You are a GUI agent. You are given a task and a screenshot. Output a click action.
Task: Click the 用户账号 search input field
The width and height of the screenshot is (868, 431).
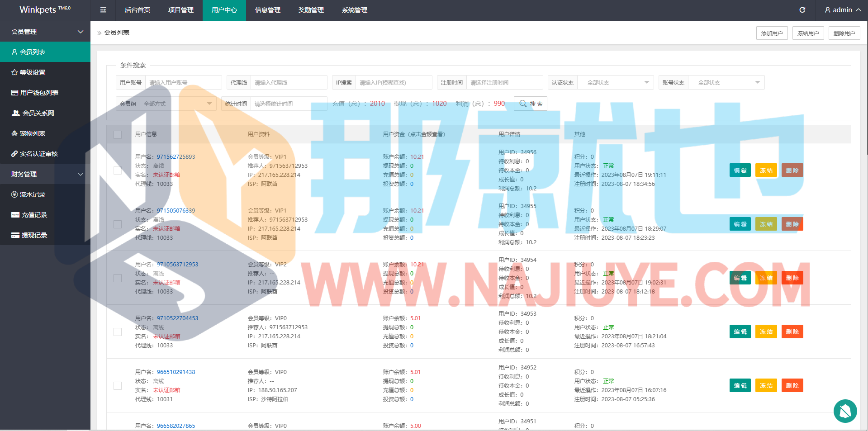[183, 83]
